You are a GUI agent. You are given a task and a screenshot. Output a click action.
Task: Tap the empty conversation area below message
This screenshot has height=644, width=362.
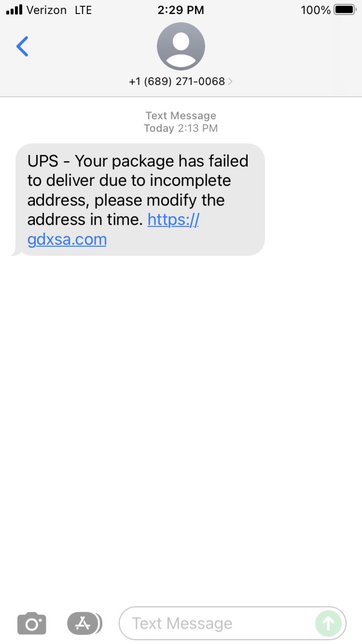(181, 428)
